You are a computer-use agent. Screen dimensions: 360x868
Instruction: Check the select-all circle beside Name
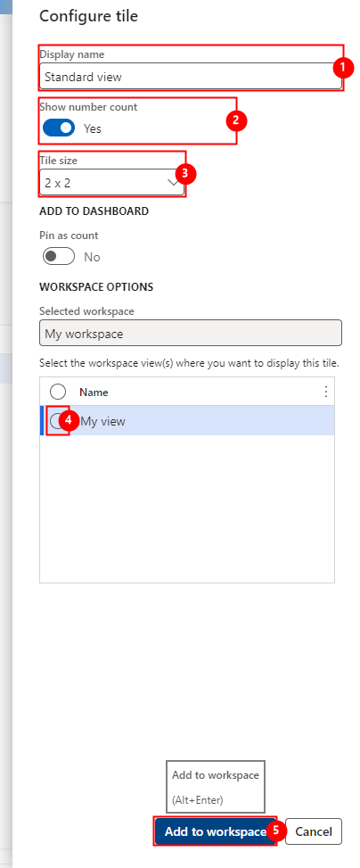pyautogui.click(x=58, y=392)
